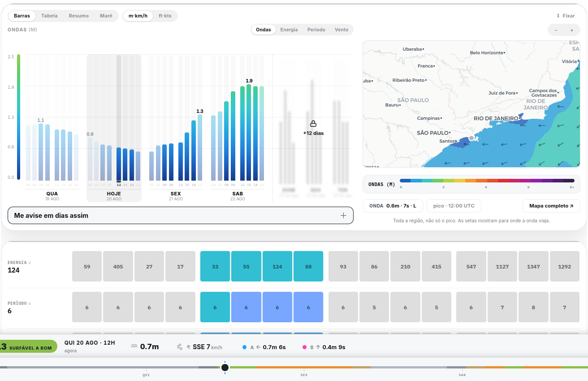Switch chart to Período metric

click(316, 30)
